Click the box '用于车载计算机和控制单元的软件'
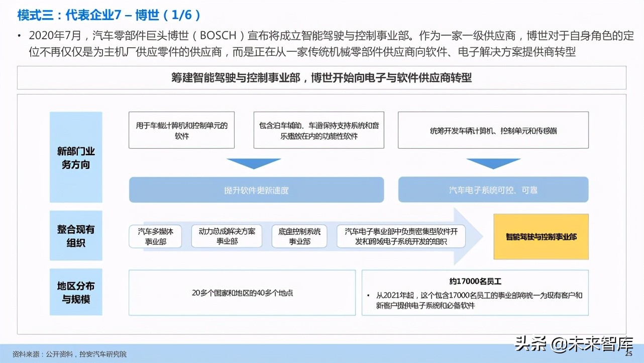Image resolution: width=644 pixels, height=363 pixels. point(181,130)
